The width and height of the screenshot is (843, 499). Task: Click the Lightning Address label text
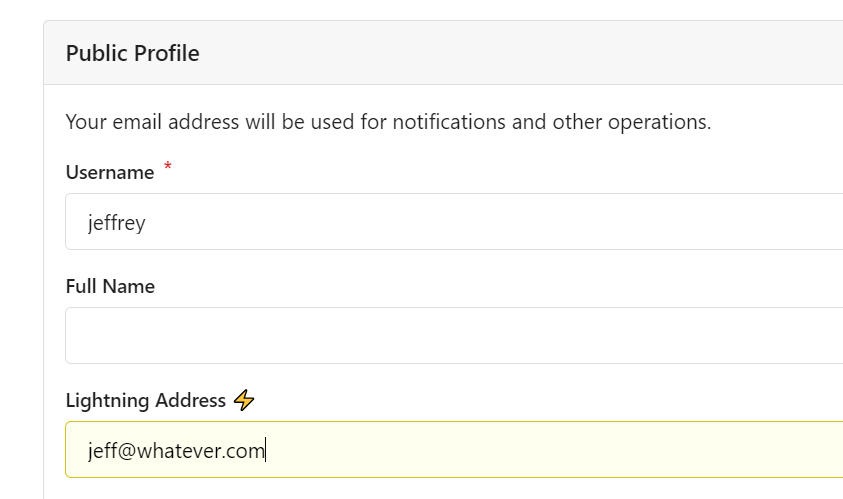[146, 401]
